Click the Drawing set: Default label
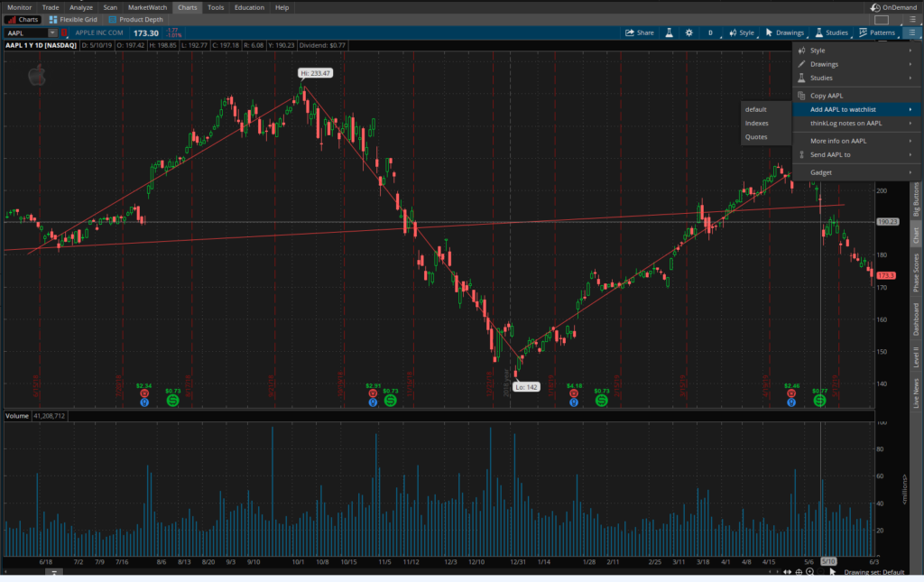The width and height of the screenshot is (924, 582). point(873,572)
